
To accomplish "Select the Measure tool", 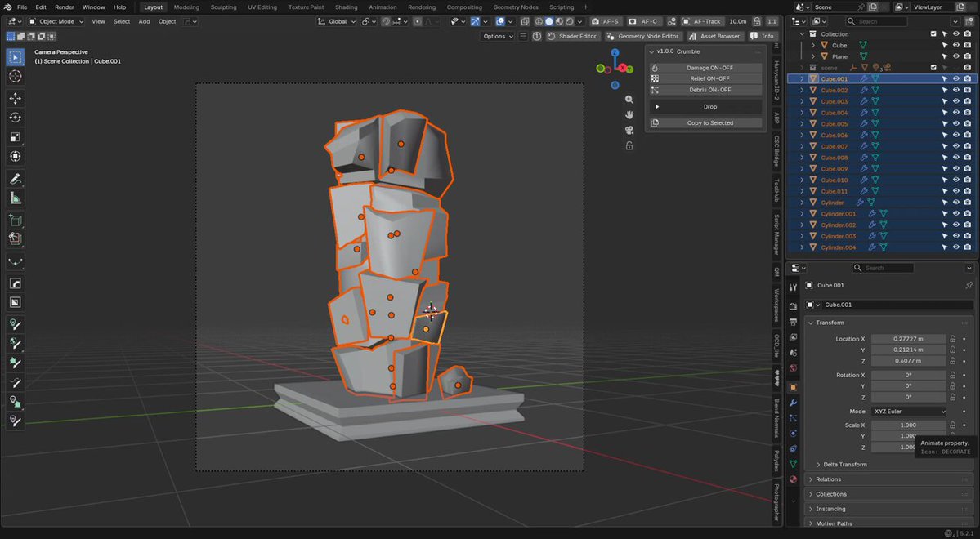I will coord(16,198).
